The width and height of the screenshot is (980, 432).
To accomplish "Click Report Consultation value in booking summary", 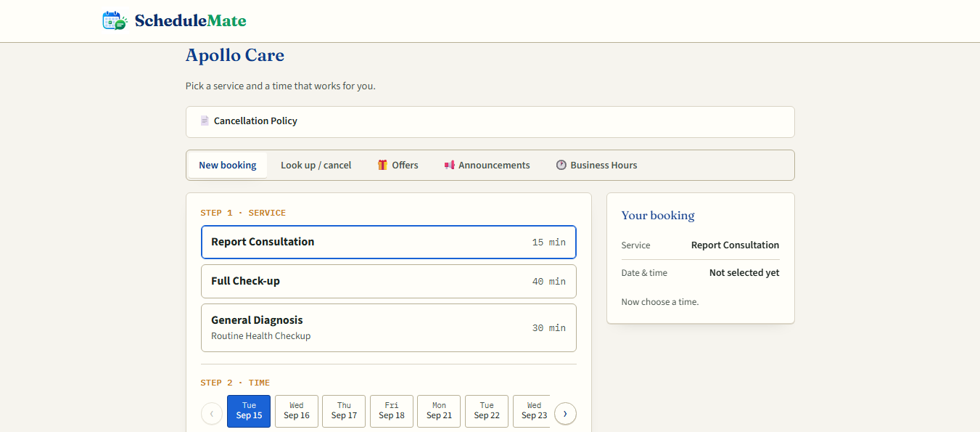I will [x=736, y=245].
